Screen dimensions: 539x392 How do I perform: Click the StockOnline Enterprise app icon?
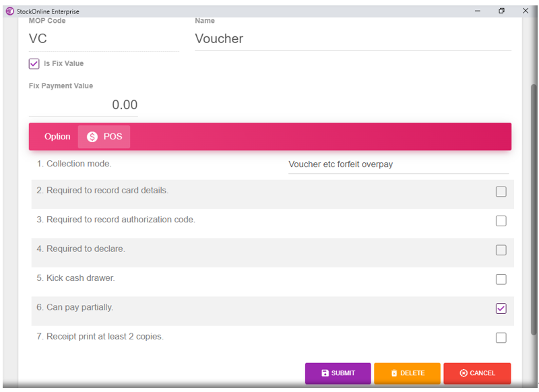click(9, 11)
